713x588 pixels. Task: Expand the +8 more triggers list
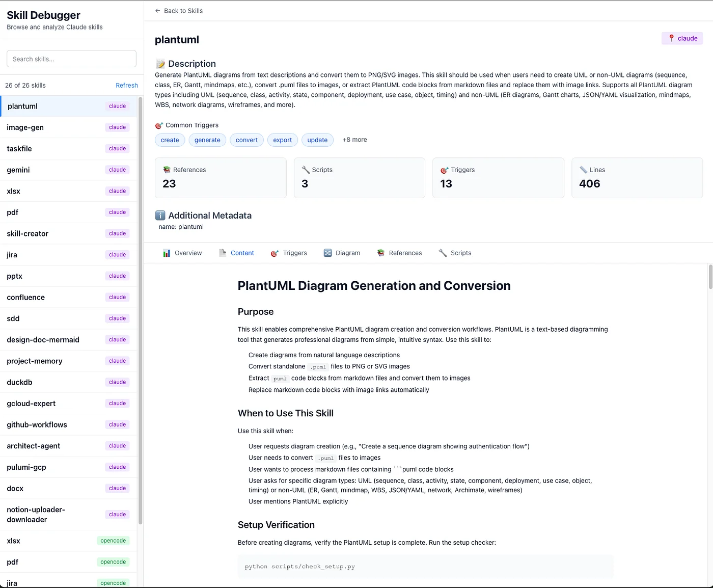coord(354,140)
